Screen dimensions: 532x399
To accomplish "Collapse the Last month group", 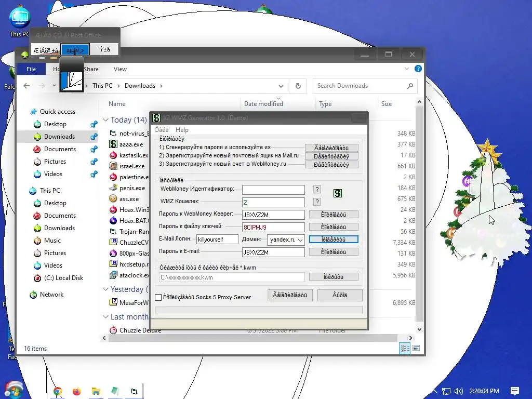I will coord(105,316).
